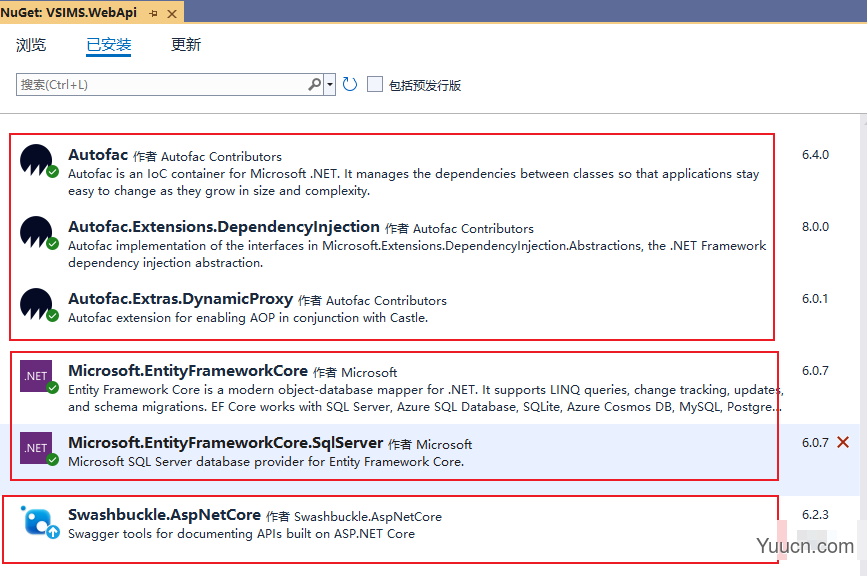Screen dimensions: 867x576
Task: Click the 包括预发行版 label text
Action: point(425,85)
